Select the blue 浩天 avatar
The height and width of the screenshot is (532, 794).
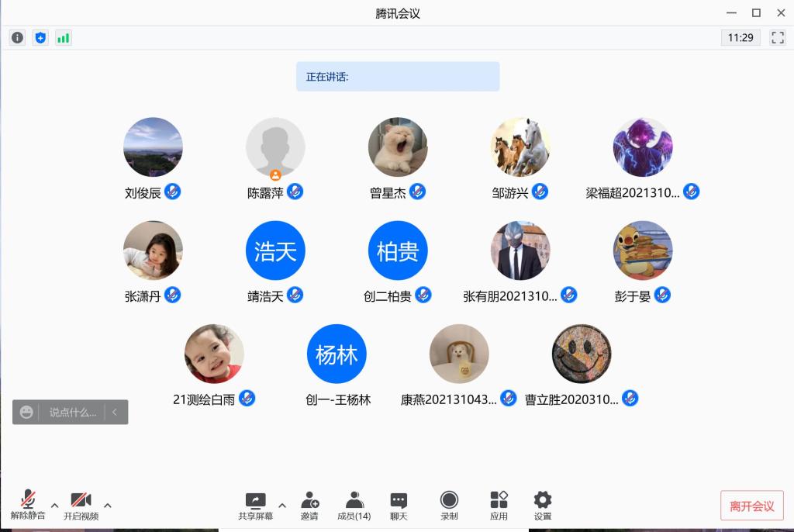pos(275,250)
